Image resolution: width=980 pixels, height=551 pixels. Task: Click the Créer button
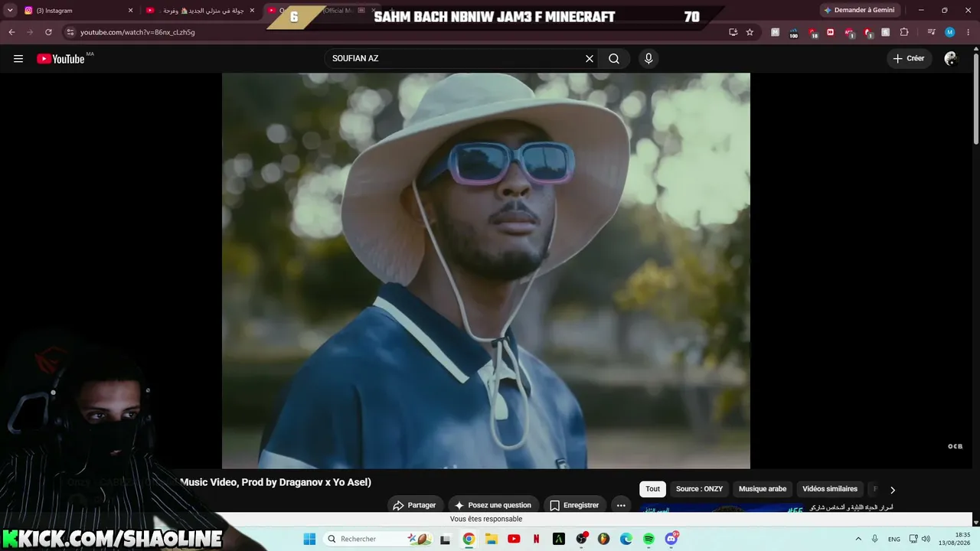tap(909, 59)
